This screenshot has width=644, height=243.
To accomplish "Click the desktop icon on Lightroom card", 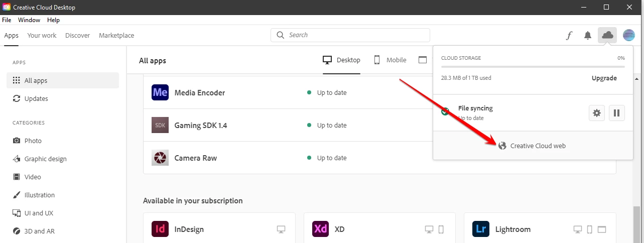I will click(x=578, y=229).
